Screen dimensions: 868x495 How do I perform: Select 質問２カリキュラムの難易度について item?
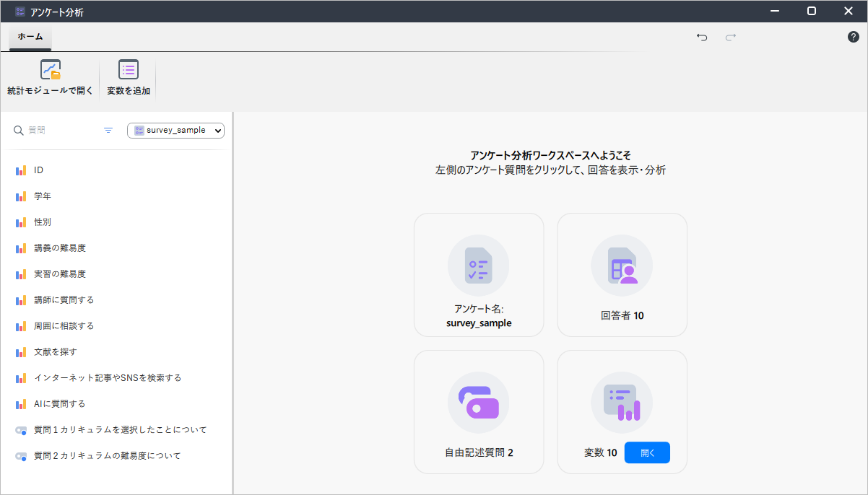tap(107, 456)
